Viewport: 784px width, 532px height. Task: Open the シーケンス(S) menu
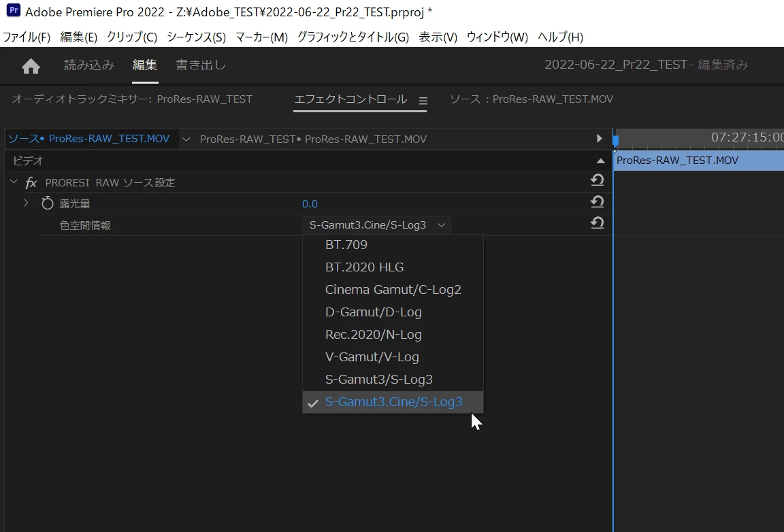click(x=196, y=37)
